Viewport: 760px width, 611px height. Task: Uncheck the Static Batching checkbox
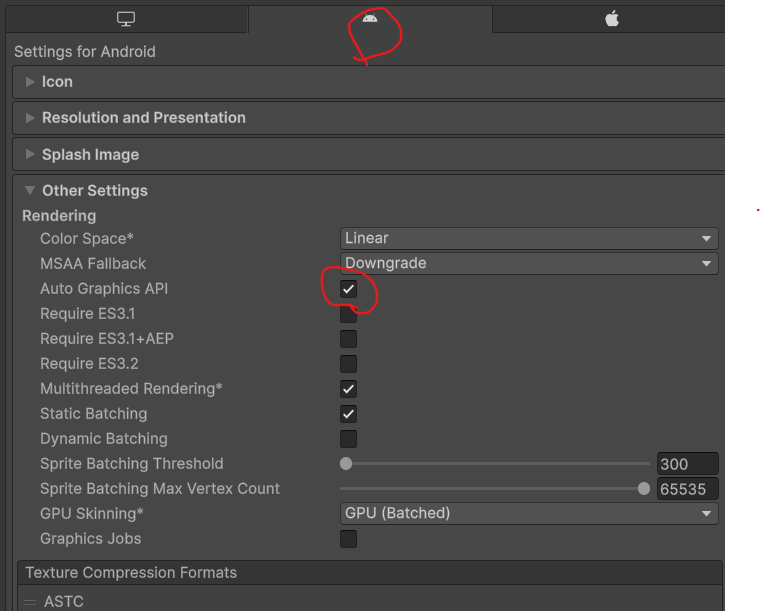tap(348, 414)
